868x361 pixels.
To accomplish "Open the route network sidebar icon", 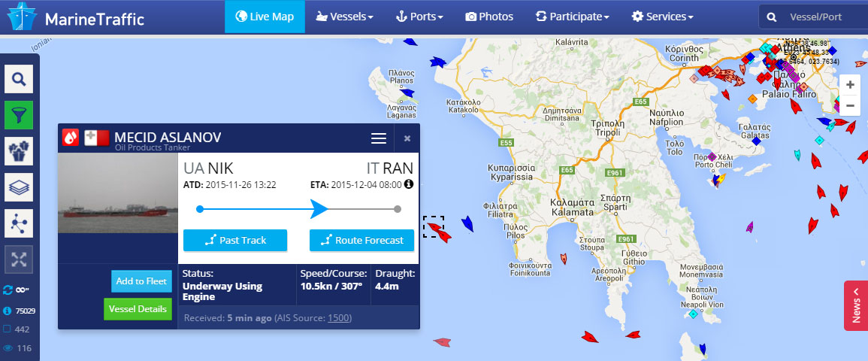I will pyautogui.click(x=19, y=223).
